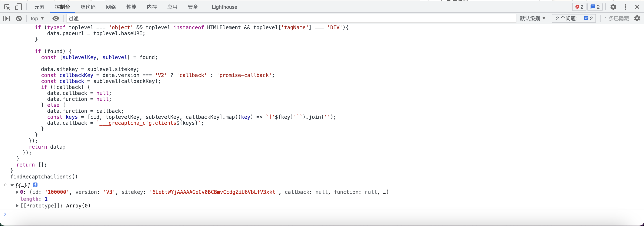Viewport: 644px width, 226px height.
Task: Go to the 网络 tab
Action: tap(111, 7)
